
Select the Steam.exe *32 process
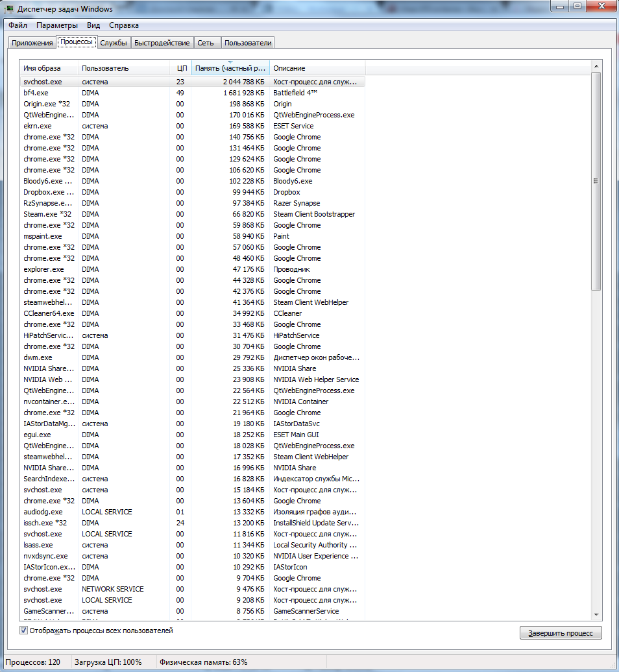(x=192, y=214)
